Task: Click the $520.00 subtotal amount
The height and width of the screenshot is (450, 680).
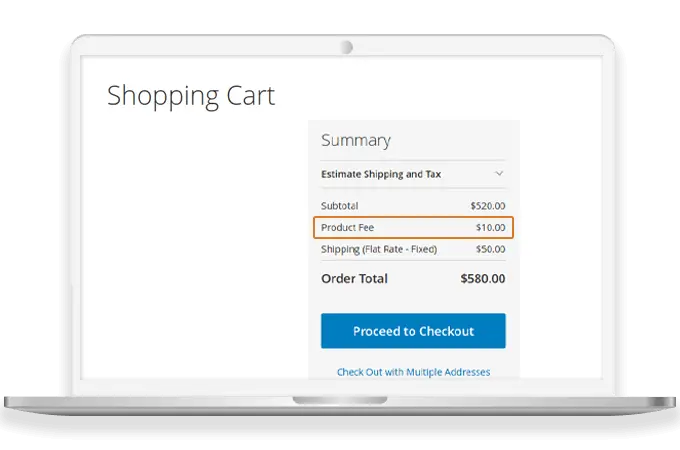Action: [x=487, y=206]
